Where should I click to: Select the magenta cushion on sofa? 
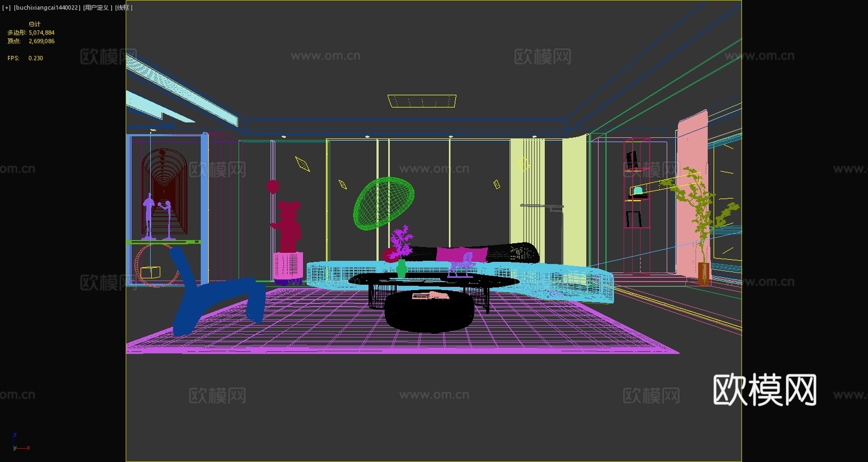tap(462, 254)
